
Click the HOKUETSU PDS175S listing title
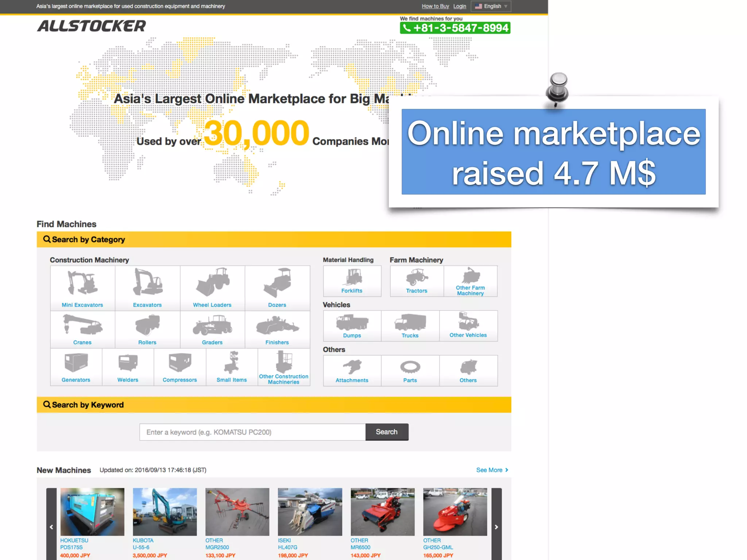click(x=74, y=544)
